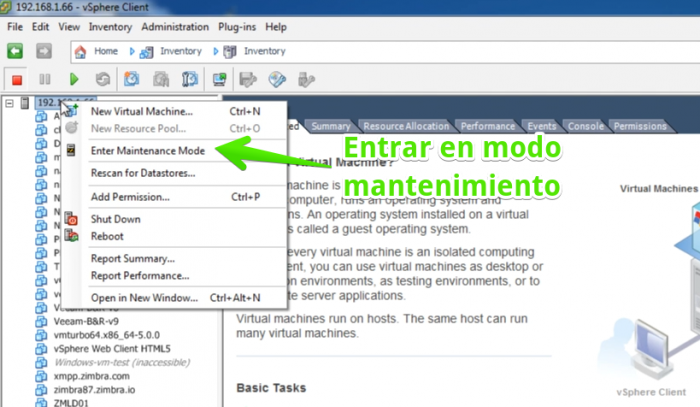
Task: Open the Administration menu
Action: coord(175,27)
